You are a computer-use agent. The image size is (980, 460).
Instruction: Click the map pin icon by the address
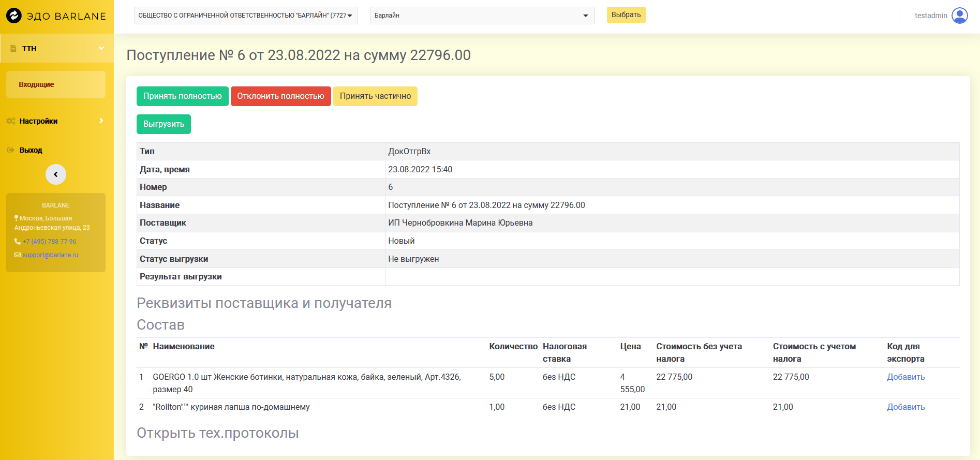17,218
